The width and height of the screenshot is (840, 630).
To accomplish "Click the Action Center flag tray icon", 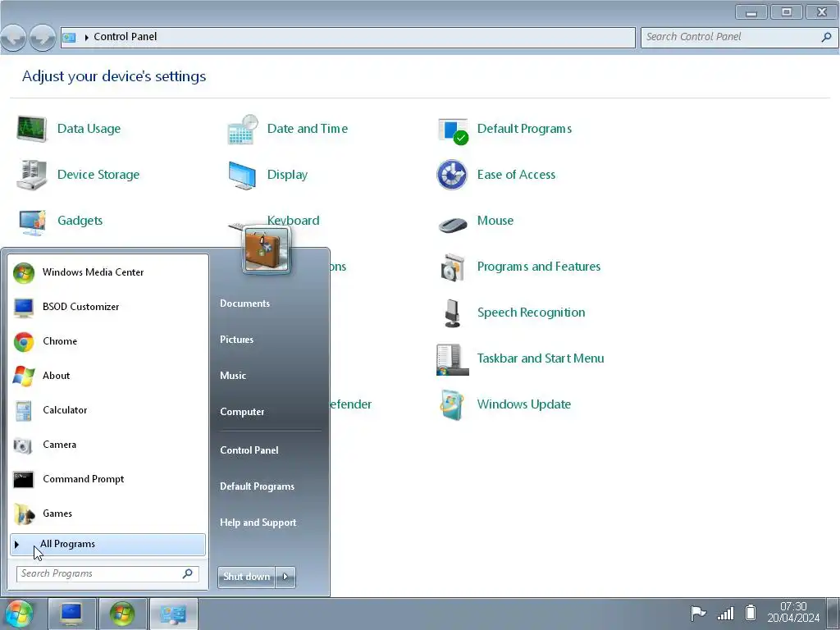I will 697,613.
